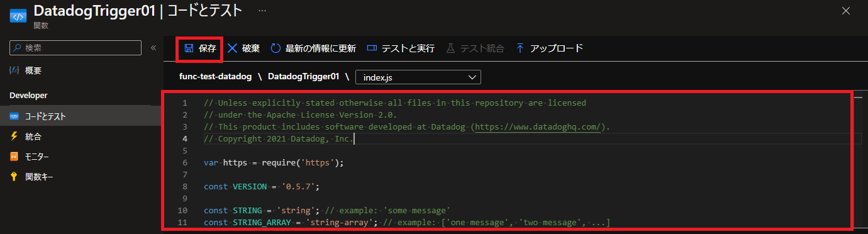This screenshot has height=234, width=868.
Task: Click 最新の情報に更新 refresh button
Action: coord(313,48)
